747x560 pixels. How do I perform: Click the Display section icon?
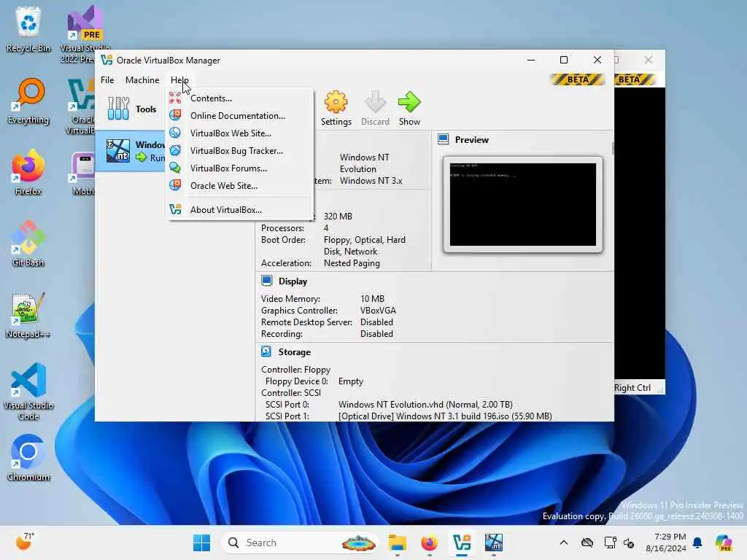[x=267, y=281]
